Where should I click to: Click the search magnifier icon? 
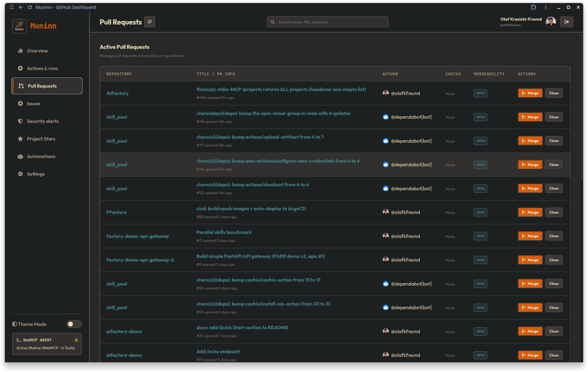click(x=273, y=22)
